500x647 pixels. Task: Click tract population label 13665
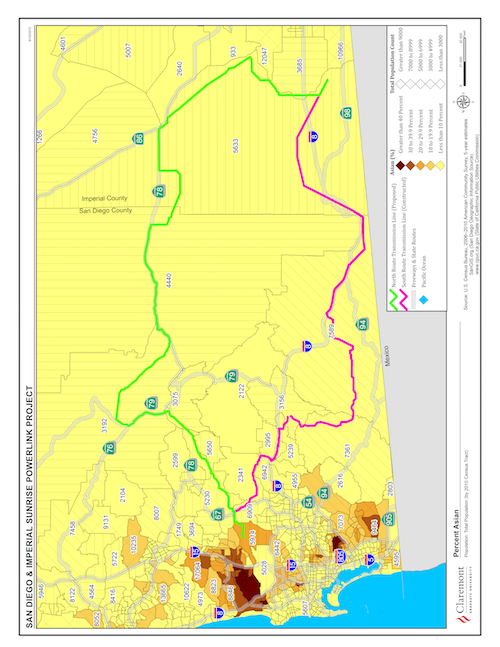pyautogui.click(x=163, y=593)
